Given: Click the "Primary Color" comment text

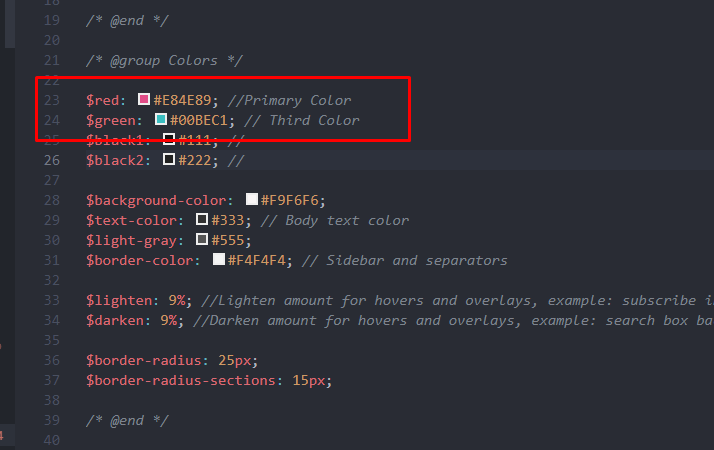Looking at the screenshot, I should (x=298, y=100).
